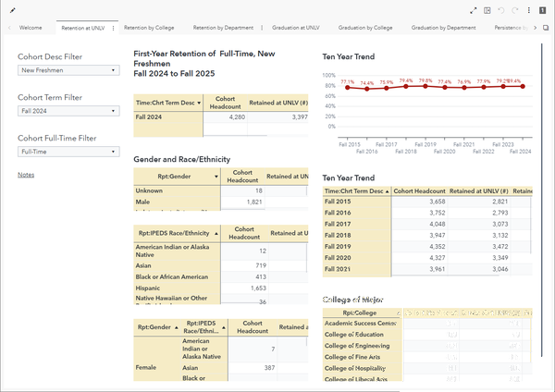The width and height of the screenshot is (555, 392).
Task: Click the 4,280 cohort headcount cell
Action: [x=225, y=117]
